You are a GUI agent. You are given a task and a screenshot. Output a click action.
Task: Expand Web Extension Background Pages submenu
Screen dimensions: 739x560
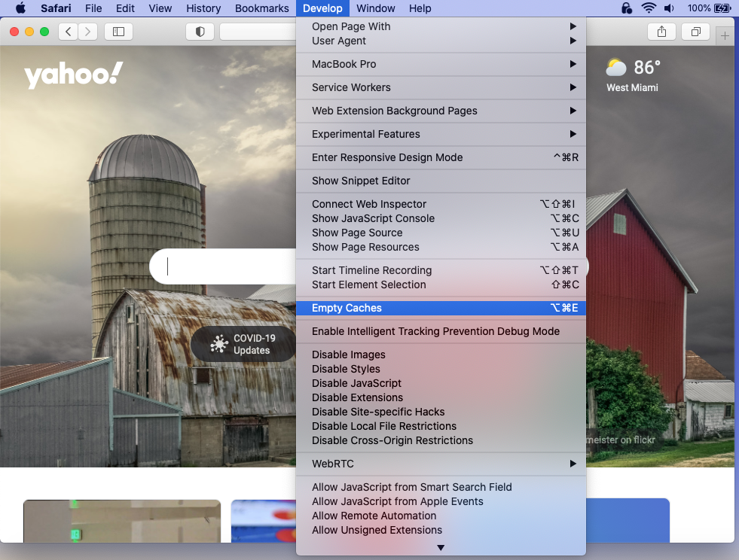pos(441,111)
